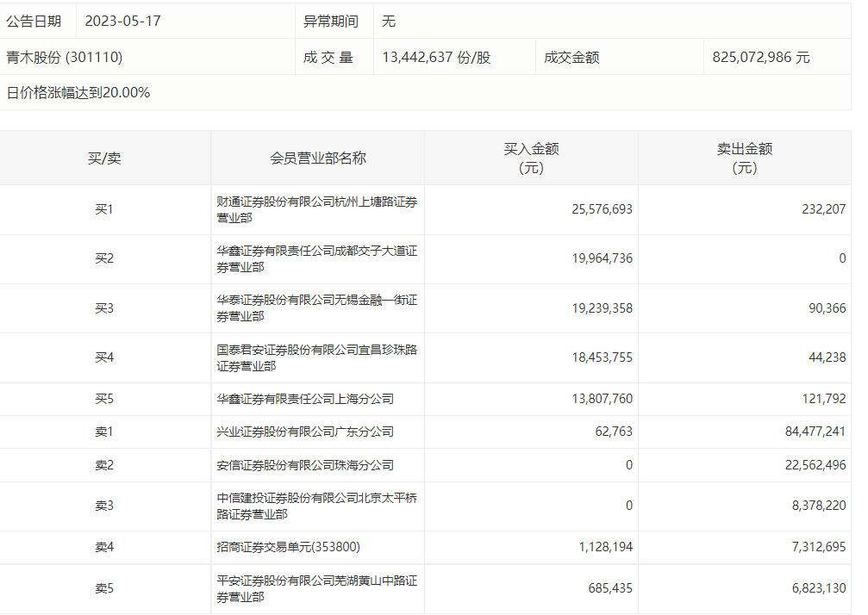Click buy amount 19,964,736
868x615 pixels.
602,258
